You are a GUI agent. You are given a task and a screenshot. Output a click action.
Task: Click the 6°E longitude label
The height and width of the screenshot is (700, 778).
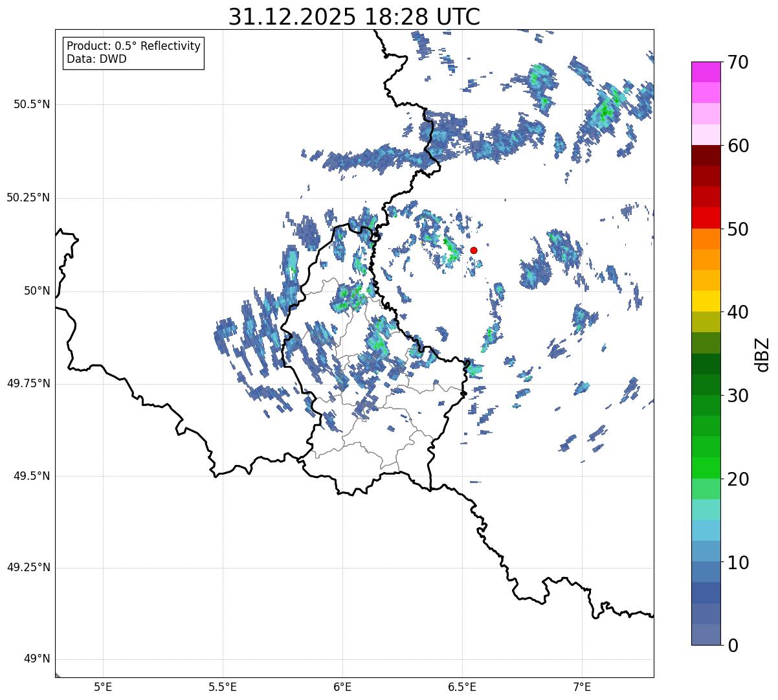(342, 687)
